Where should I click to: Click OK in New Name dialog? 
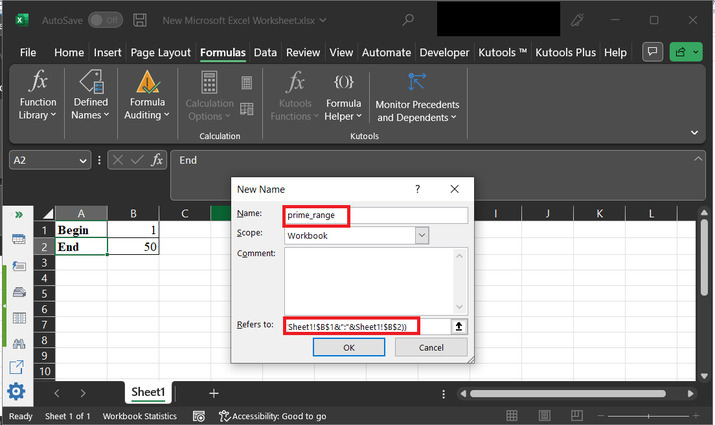(x=349, y=347)
